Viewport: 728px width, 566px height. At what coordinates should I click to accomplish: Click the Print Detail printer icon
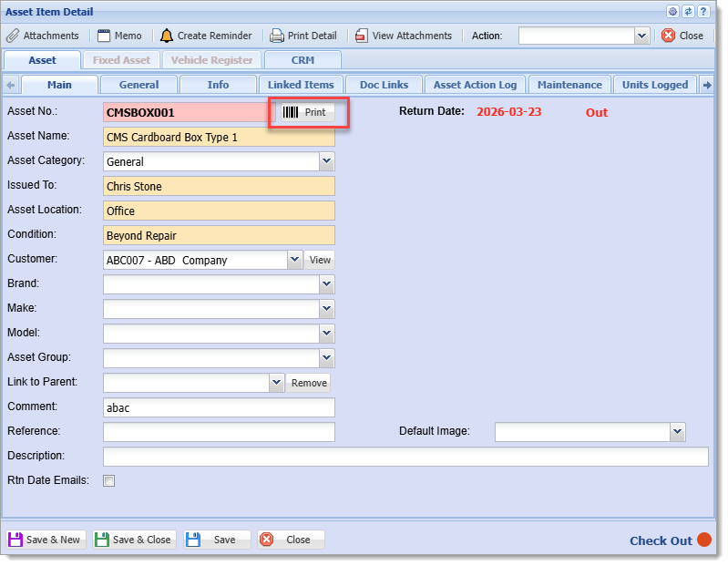[x=277, y=36]
